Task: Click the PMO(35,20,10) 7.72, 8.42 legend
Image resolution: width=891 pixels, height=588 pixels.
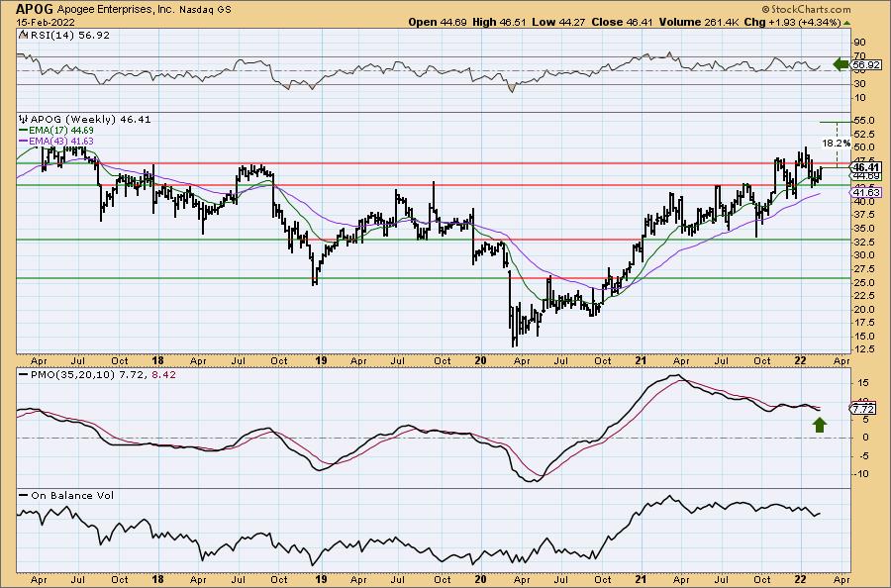Action: tap(98, 375)
